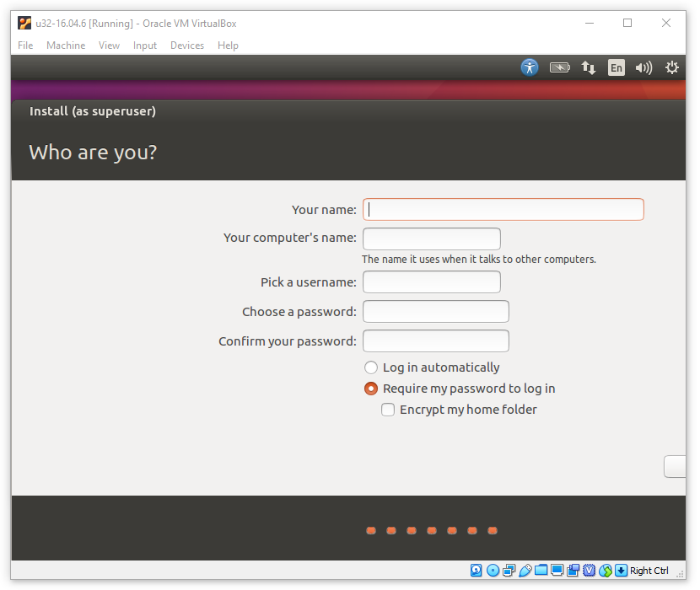This screenshot has height=590, width=700.
Task: Open the View menu
Action: (x=109, y=46)
